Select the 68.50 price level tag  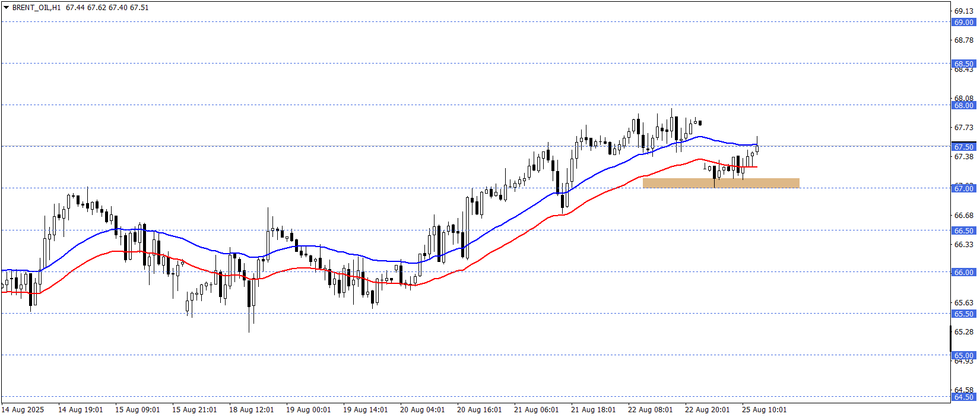(x=963, y=64)
